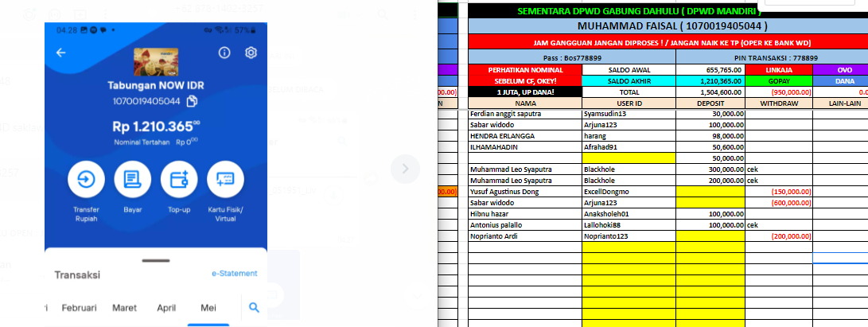Select the Noprianto123 user ID cell
The height and width of the screenshot is (327, 868).
(629, 236)
